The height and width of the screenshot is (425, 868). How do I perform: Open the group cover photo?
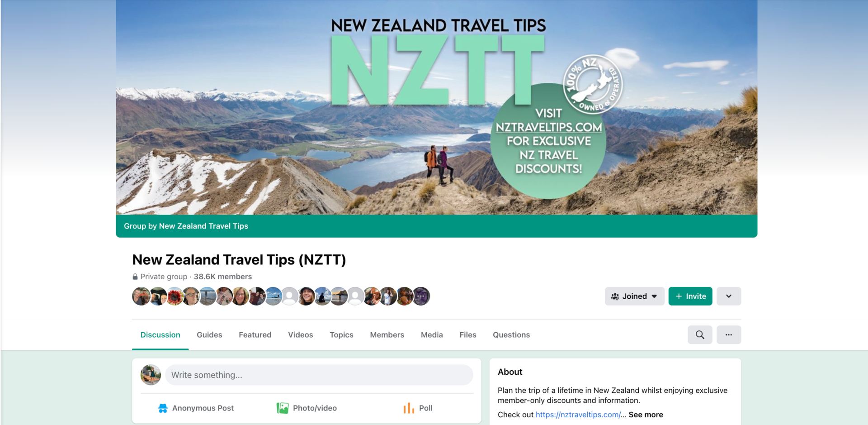pos(437,107)
